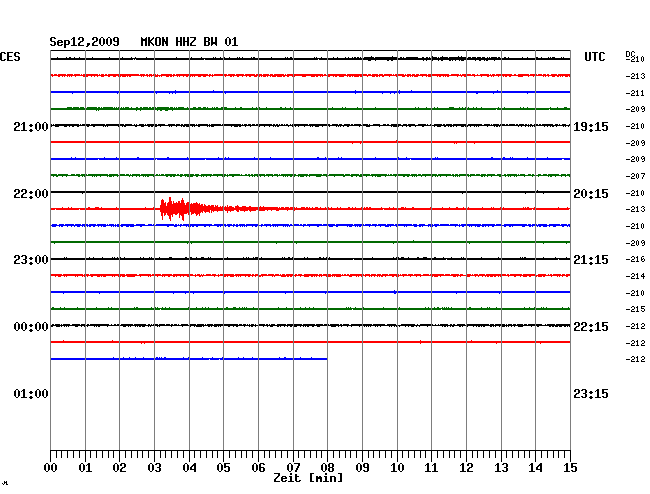This screenshot has width=650, height=494.
Task: Pick the local time label 00:00
Action: [x=31, y=327]
